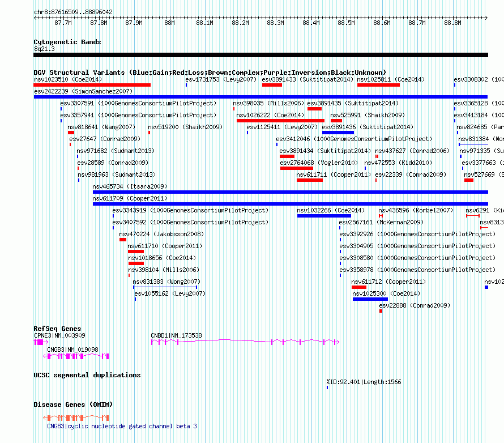The image size is (504, 443).
Task: Open esv3357941 variant label
Action: tap(138, 115)
